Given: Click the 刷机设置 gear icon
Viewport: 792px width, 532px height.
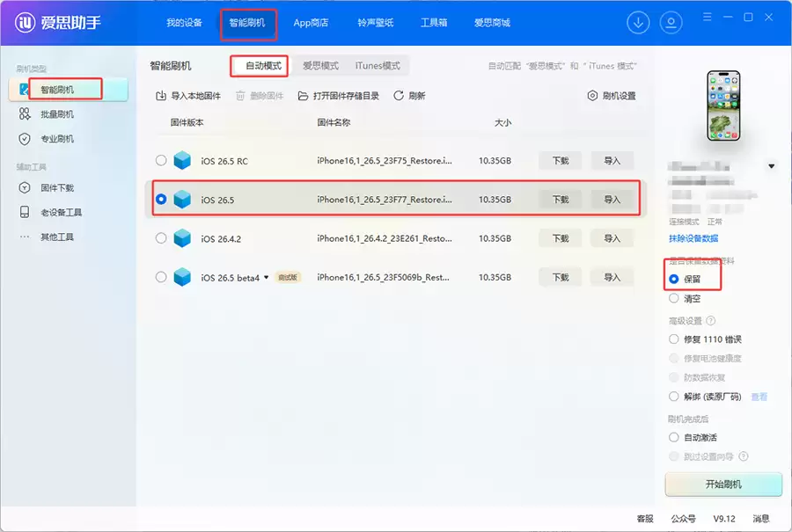Looking at the screenshot, I should tap(592, 95).
